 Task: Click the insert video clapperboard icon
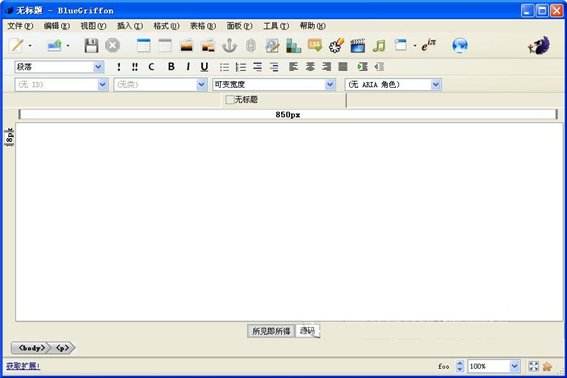tap(358, 46)
